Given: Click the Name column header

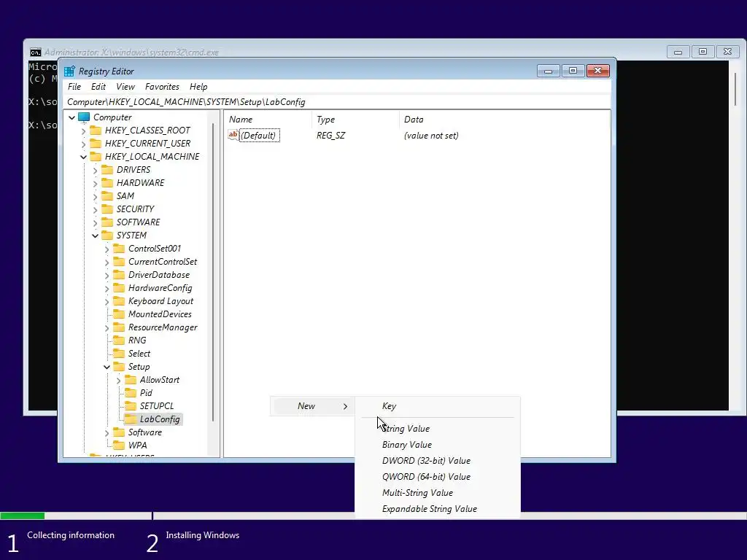Looking at the screenshot, I should point(268,120).
